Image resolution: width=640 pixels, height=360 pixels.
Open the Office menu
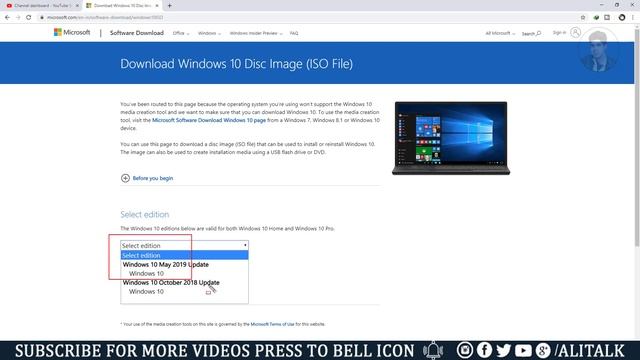(181, 33)
